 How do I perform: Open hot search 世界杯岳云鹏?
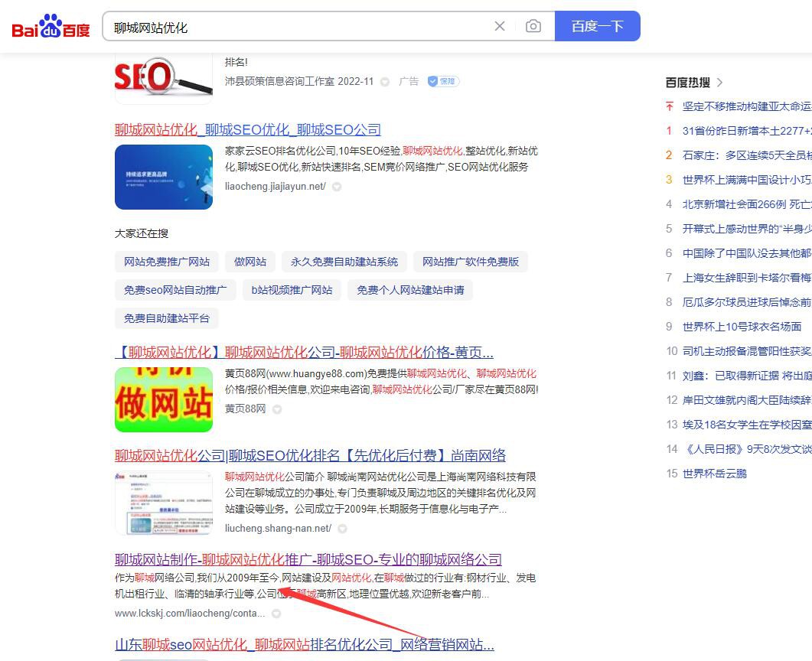point(715,474)
